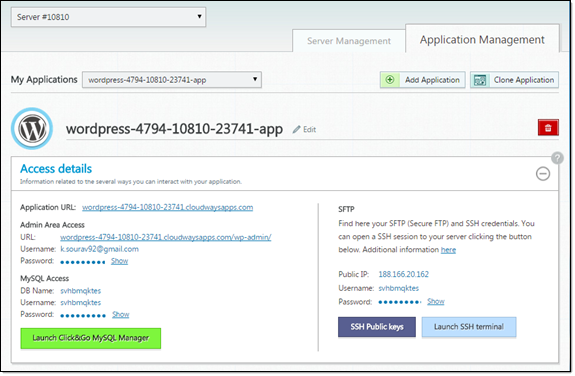Click wordpress-4794-10810-23741-app title
Image resolution: width=575 pixels, height=376 pixels.
coord(175,129)
